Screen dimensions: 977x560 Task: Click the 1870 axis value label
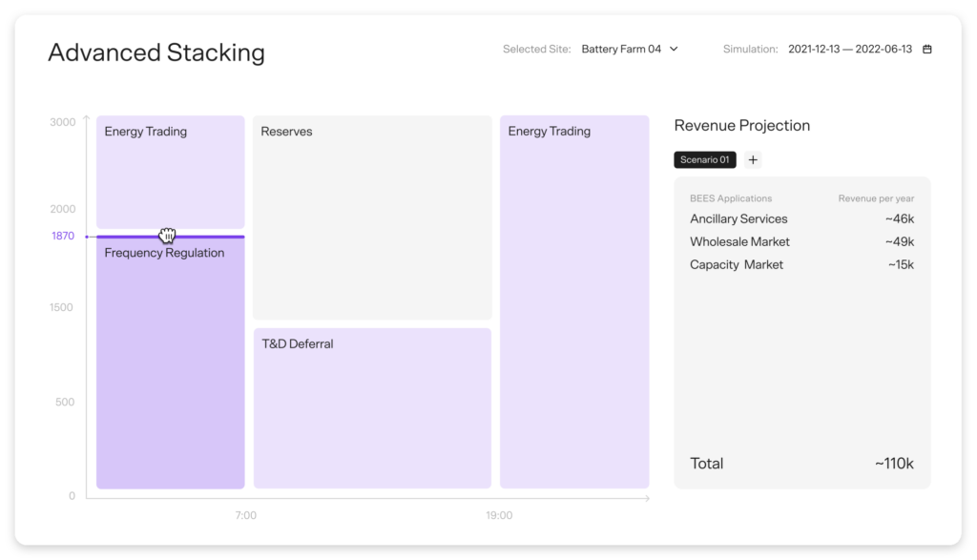[x=63, y=237]
